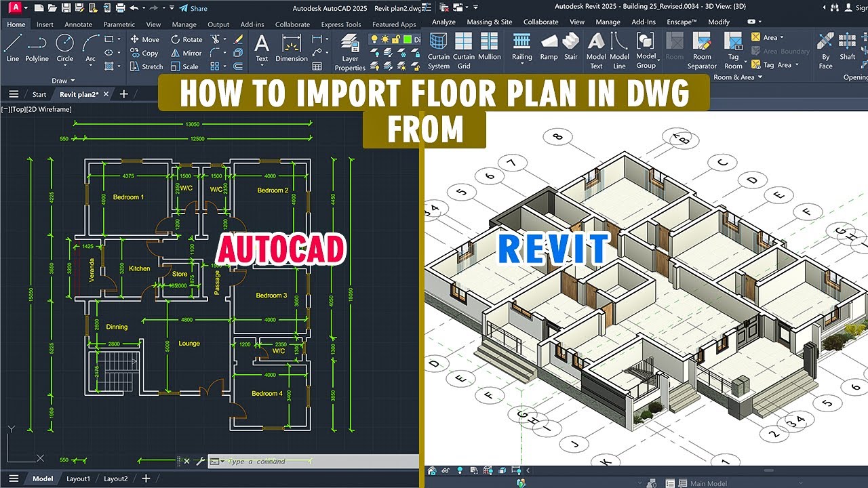The height and width of the screenshot is (488, 868).
Task: Click the Rotate tool
Action: [186, 39]
